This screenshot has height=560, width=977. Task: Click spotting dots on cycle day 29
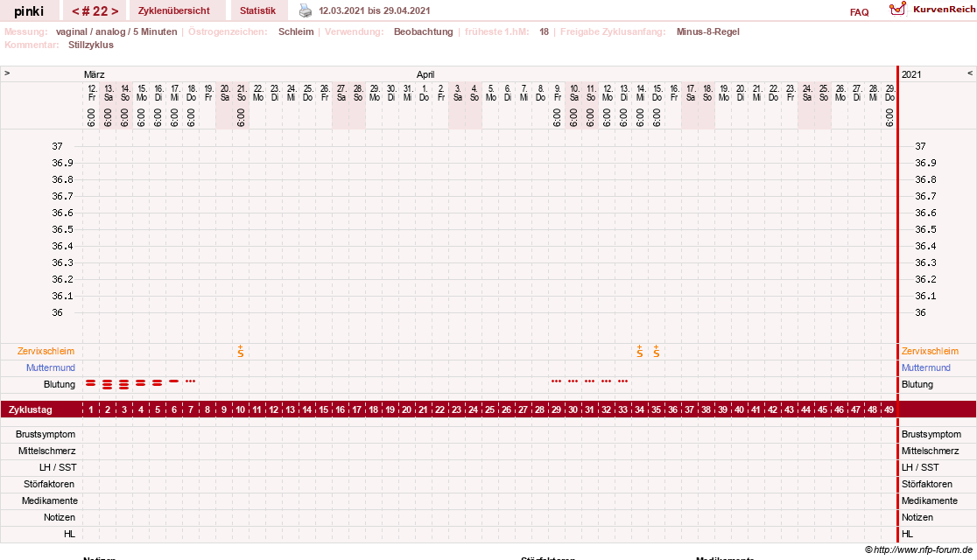pos(557,381)
